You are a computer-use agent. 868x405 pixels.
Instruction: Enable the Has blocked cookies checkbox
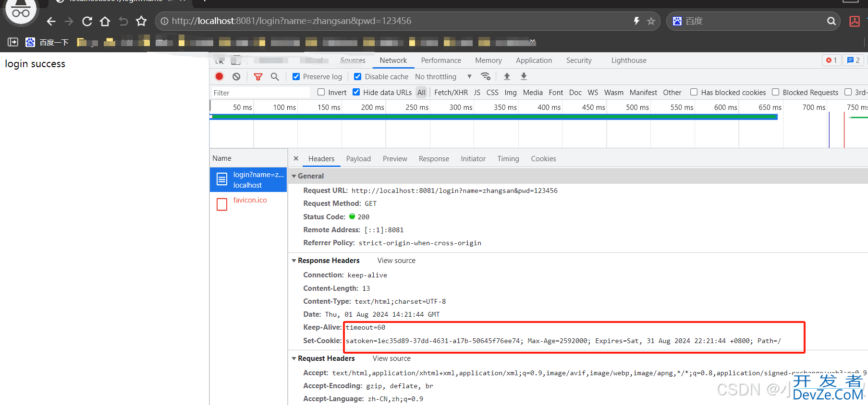click(694, 92)
